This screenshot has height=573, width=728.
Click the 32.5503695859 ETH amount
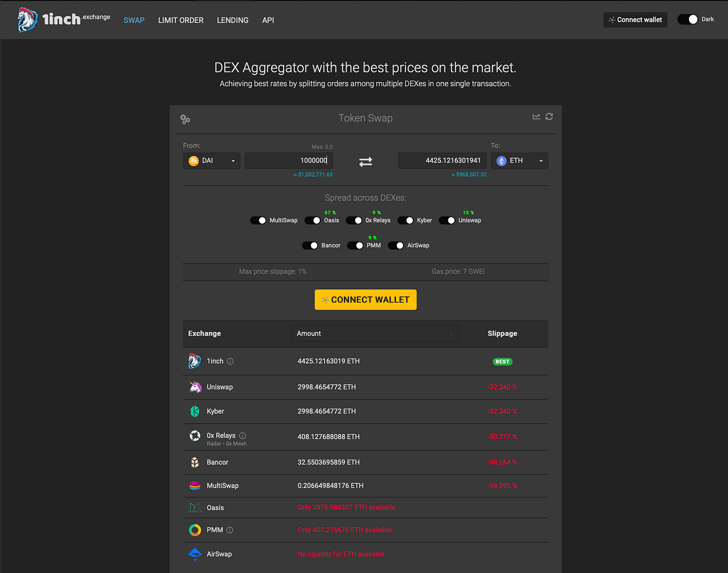point(329,462)
